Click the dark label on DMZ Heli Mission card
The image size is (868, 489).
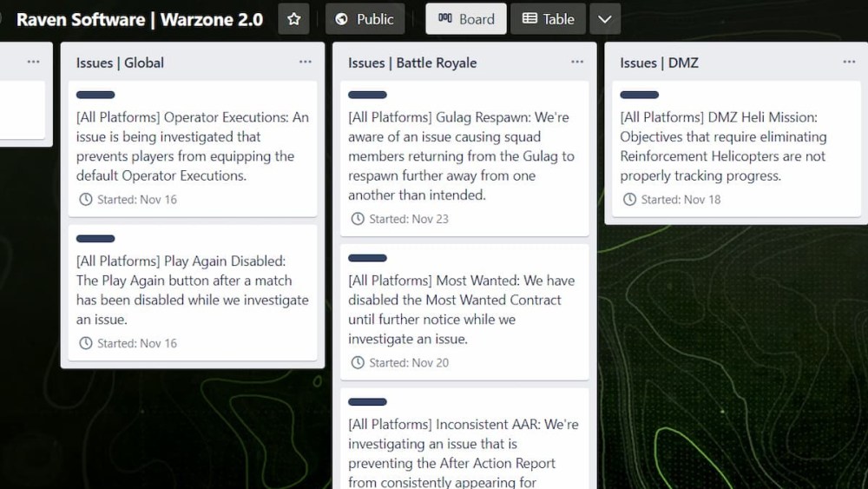[x=639, y=95]
